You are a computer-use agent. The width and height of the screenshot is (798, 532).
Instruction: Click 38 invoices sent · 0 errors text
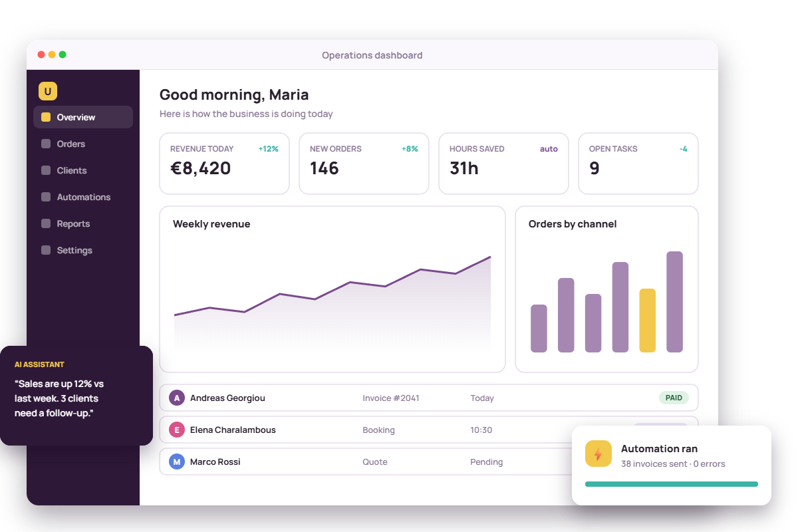(x=673, y=464)
